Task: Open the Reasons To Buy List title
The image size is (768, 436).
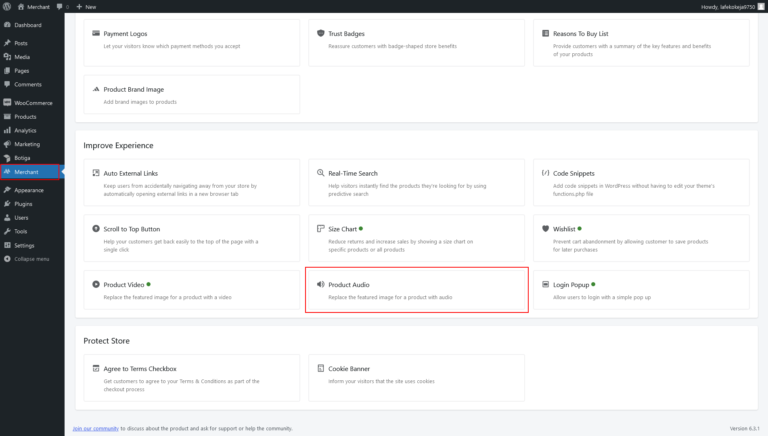Action: click(580, 34)
